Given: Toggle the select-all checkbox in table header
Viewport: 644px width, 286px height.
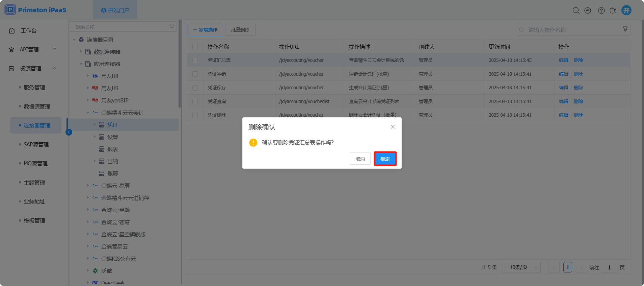Looking at the screenshot, I should [195, 47].
